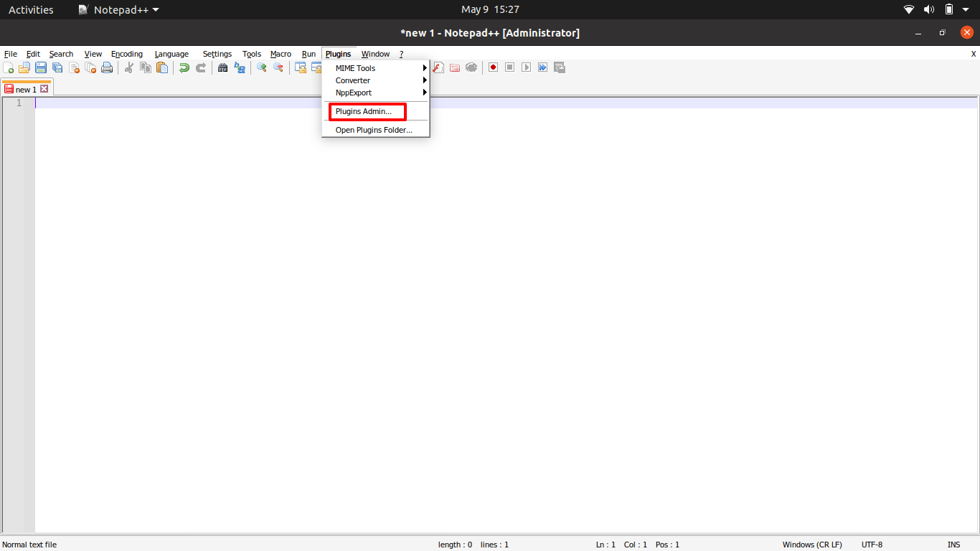Screen dimensions: 980x551
Task: Select the Save All icon
Action: [57, 67]
